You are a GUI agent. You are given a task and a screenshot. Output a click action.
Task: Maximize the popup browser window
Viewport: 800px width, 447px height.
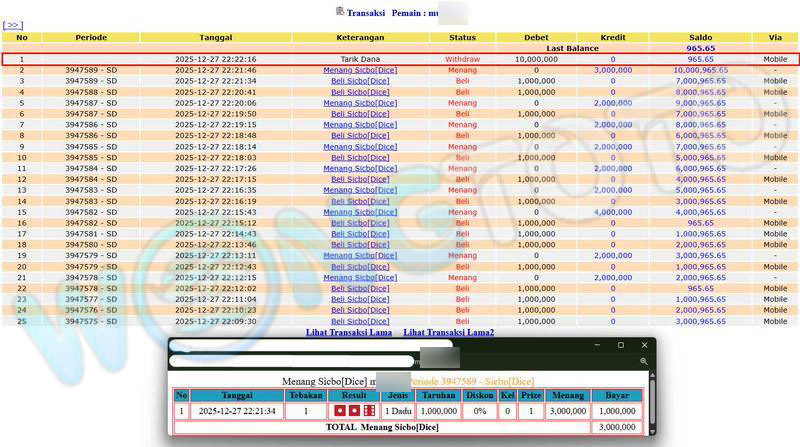point(620,345)
